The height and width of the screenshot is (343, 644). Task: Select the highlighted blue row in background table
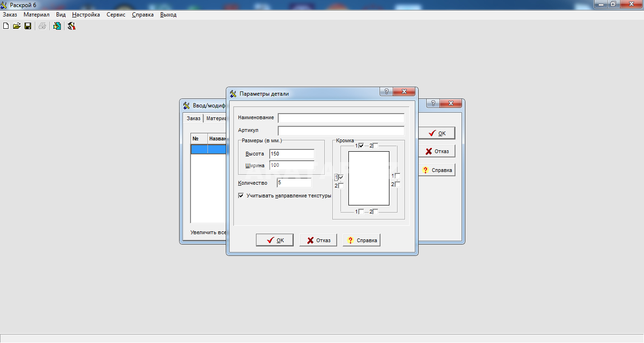[x=208, y=149]
